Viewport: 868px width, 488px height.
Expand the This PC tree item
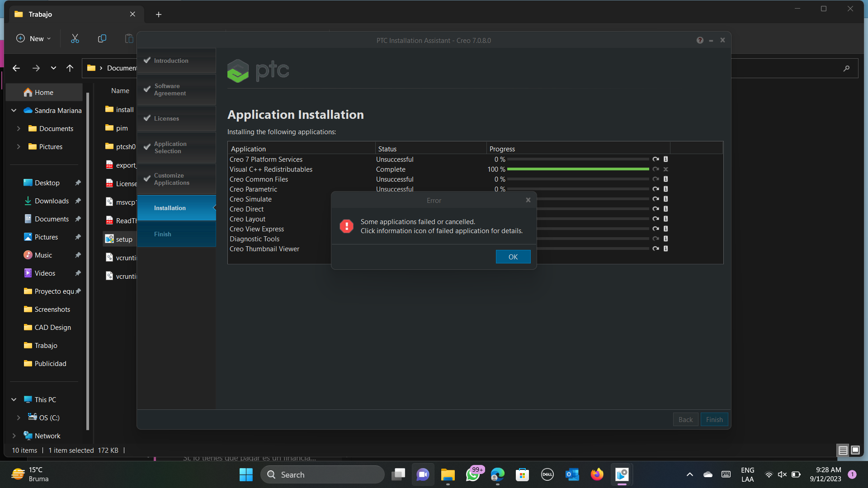click(x=13, y=399)
